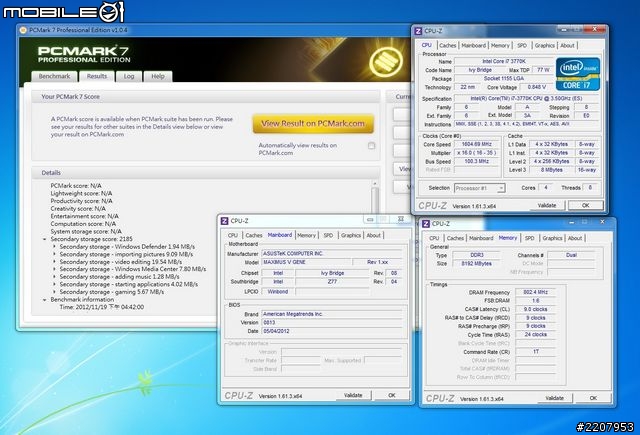Open Graphics tab in the top CPU-Z window
The image size is (640, 435).
544,46
